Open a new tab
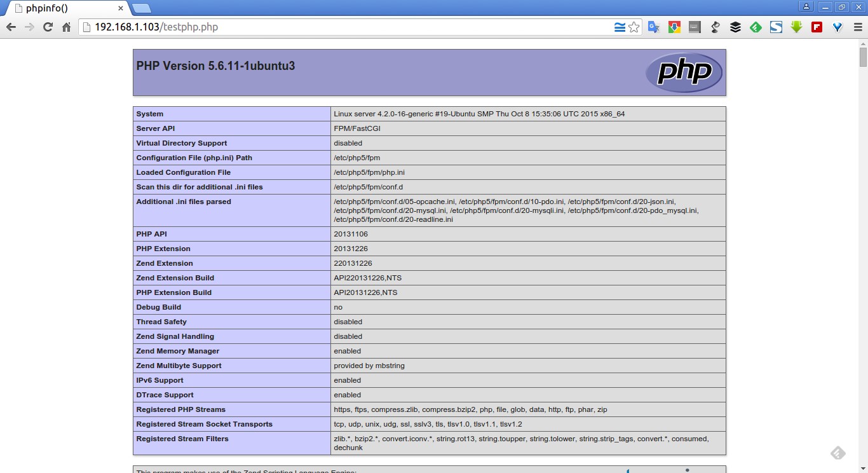This screenshot has width=868, height=473. point(141,8)
